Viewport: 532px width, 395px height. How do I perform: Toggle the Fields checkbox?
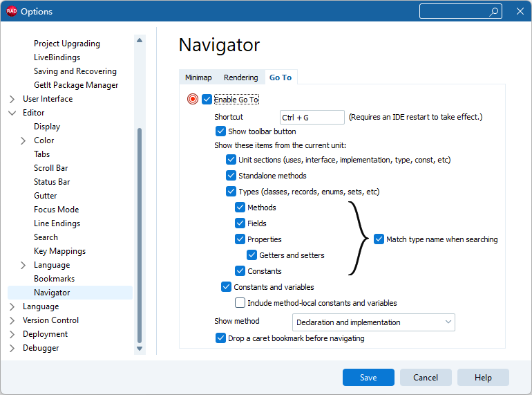click(x=240, y=223)
